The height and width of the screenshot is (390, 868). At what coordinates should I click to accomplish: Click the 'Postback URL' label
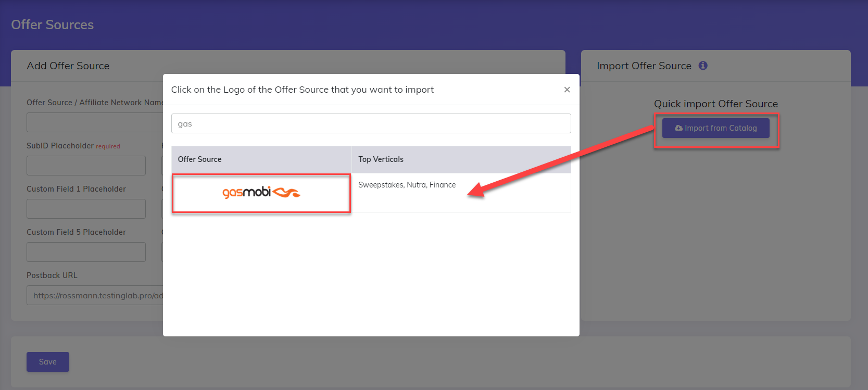click(x=52, y=275)
